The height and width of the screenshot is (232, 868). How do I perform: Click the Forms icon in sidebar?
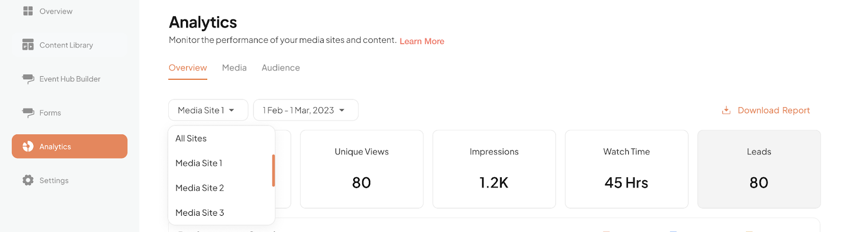coord(28,112)
